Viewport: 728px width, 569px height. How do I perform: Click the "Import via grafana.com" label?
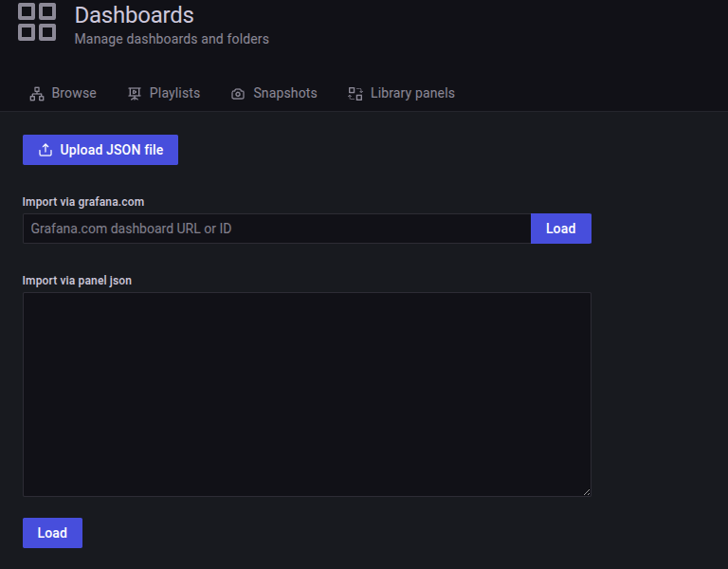pyautogui.click(x=83, y=202)
